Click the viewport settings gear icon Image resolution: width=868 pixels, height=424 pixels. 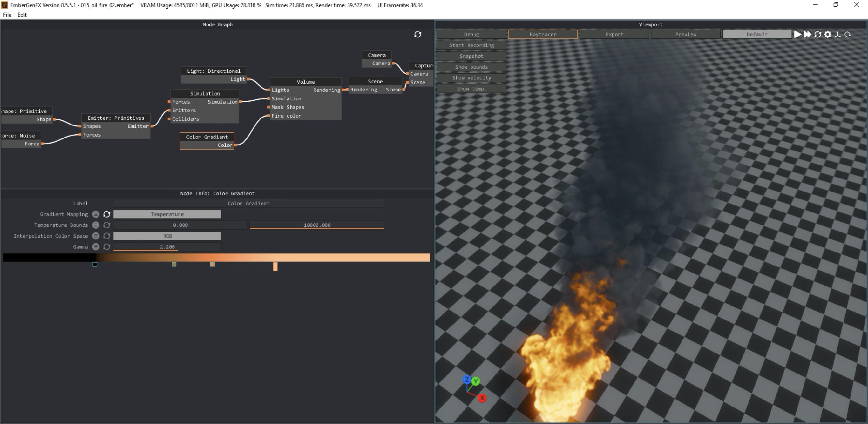828,34
